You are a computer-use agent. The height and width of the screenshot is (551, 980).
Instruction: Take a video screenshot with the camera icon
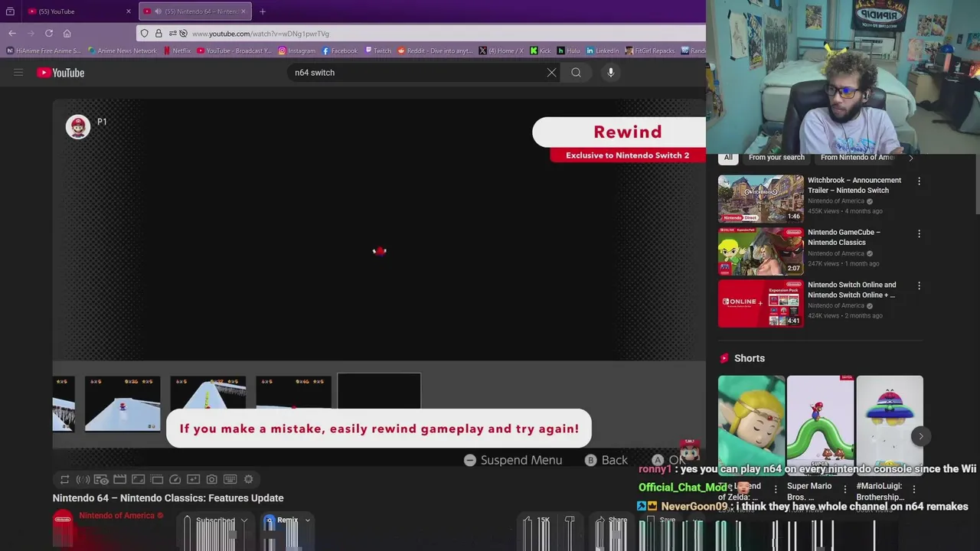pos(211,479)
